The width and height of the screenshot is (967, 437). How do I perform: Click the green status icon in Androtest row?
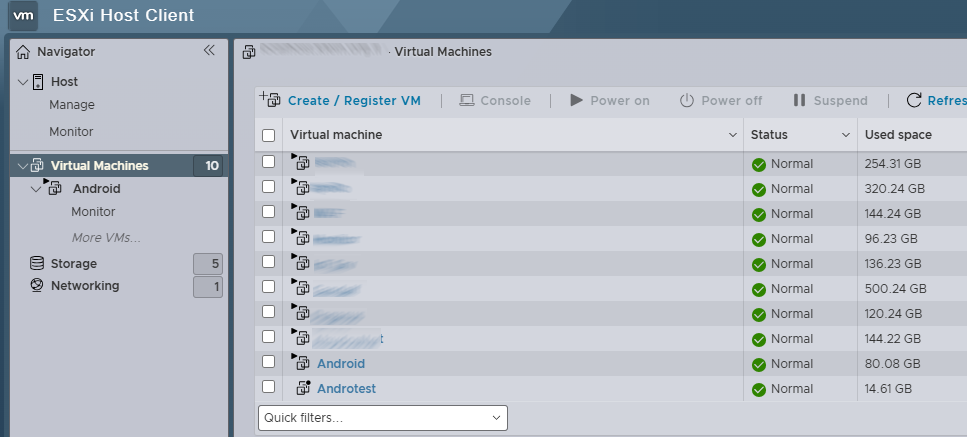coord(759,390)
